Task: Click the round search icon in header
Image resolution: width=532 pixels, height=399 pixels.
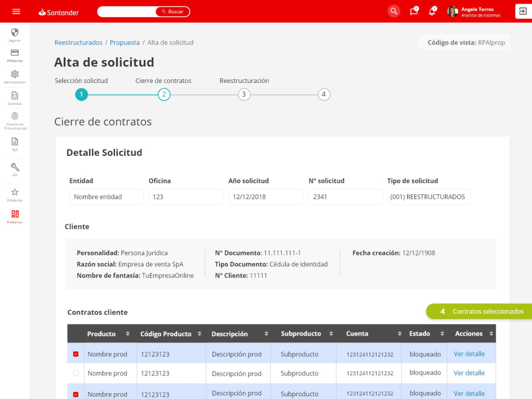Action: [394, 11]
